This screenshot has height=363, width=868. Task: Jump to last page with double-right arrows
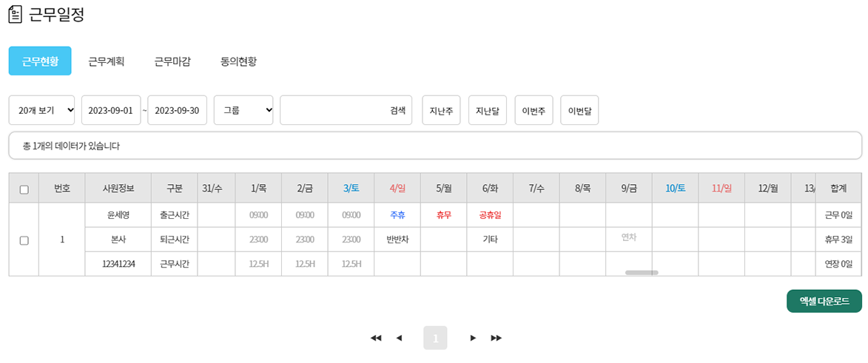(x=496, y=338)
